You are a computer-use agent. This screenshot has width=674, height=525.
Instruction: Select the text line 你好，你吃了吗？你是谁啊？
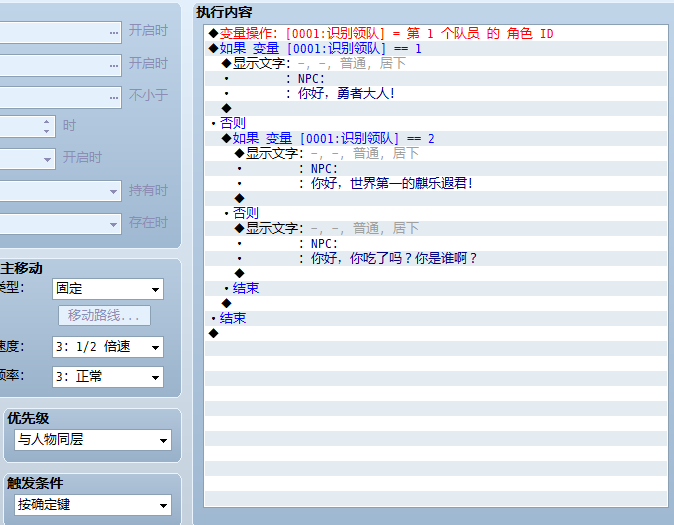[x=436, y=258]
